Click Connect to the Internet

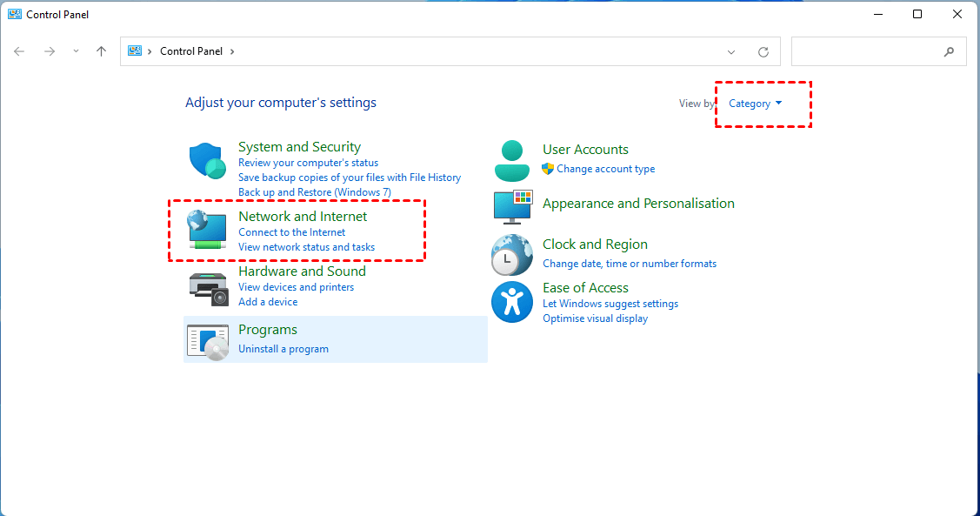pyautogui.click(x=291, y=232)
